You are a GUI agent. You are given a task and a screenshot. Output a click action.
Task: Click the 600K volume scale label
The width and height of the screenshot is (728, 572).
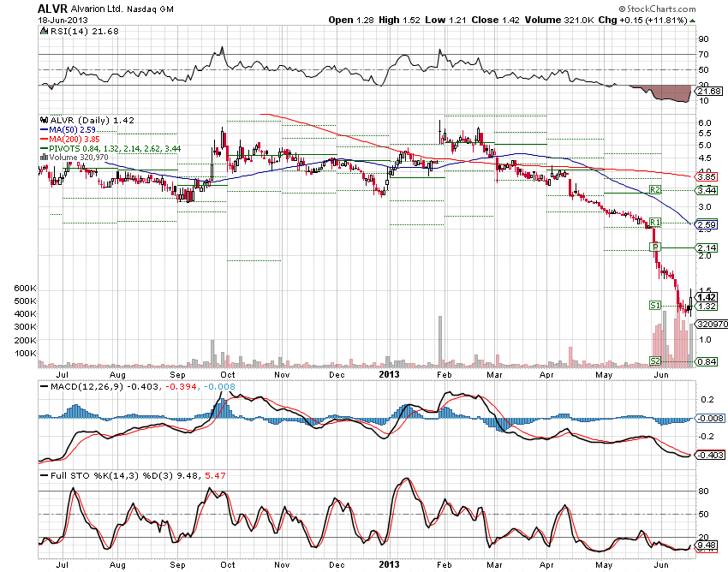tap(25, 289)
